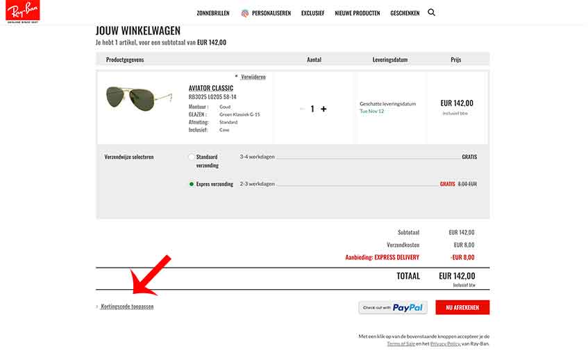Click the Aantal column header
The image size is (588, 364).
(314, 60)
